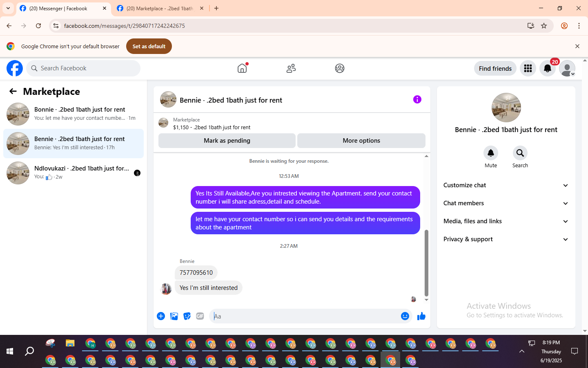Screen dimensions: 588x368
Task: Switch to the Marketplace .2bed 1bath tab
Action: click(x=160, y=9)
